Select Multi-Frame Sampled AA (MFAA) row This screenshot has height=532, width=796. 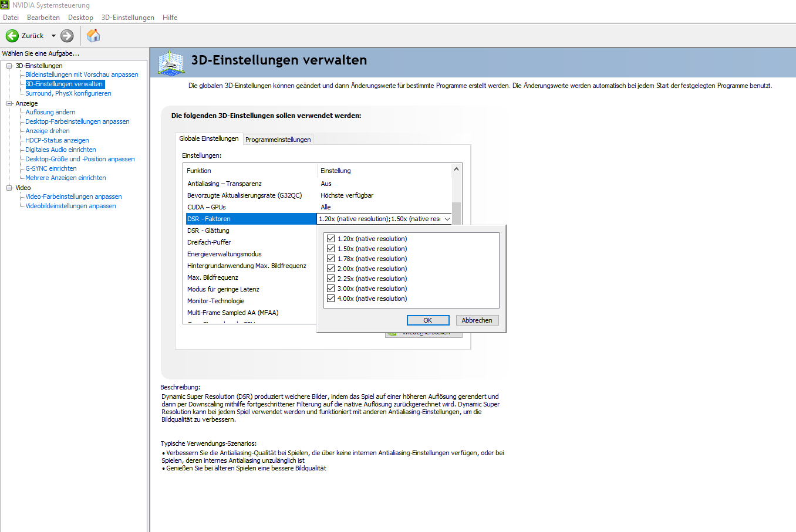coord(251,313)
